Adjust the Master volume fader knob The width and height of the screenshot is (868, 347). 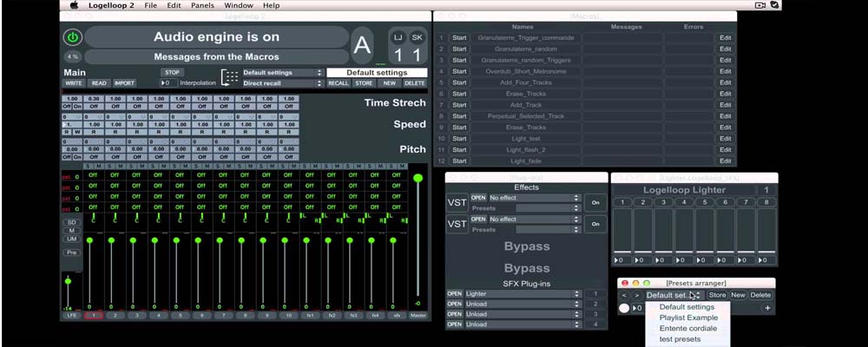pyautogui.click(x=418, y=178)
